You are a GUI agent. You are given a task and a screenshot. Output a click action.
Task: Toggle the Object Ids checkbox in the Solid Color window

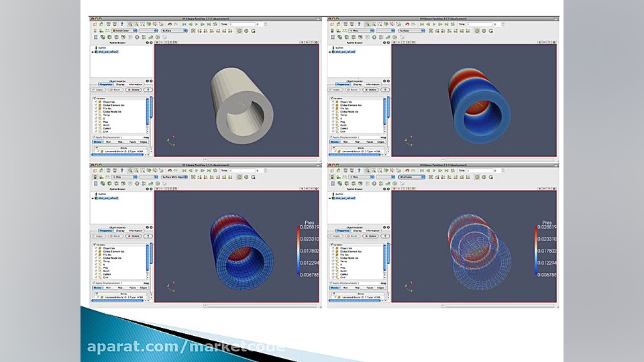tap(96, 102)
